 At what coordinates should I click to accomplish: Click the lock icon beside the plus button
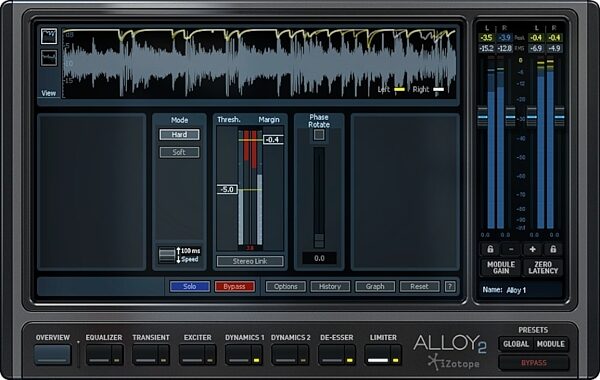click(553, 250)
